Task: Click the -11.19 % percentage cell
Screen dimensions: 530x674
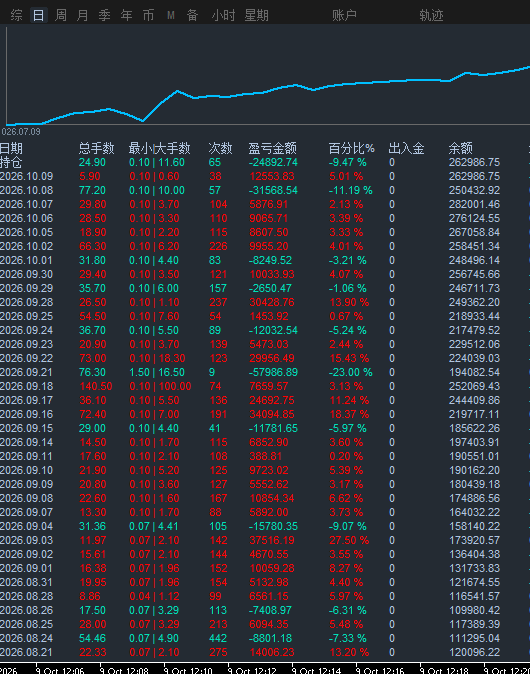Action: (x=351, y=190)
